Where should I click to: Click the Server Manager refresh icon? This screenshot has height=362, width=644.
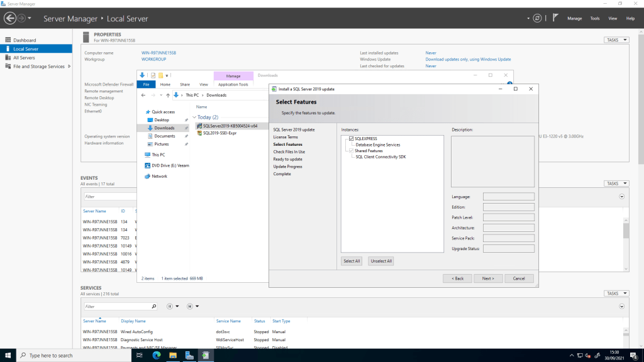[536, 18]
